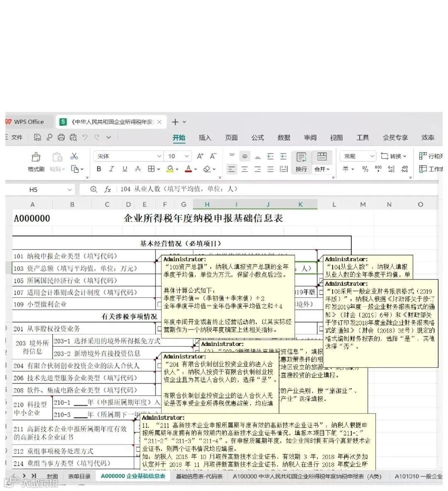This screenshot has height=491, width=448.
Task: Click the fx insert function icon
Action: point(107,189)
